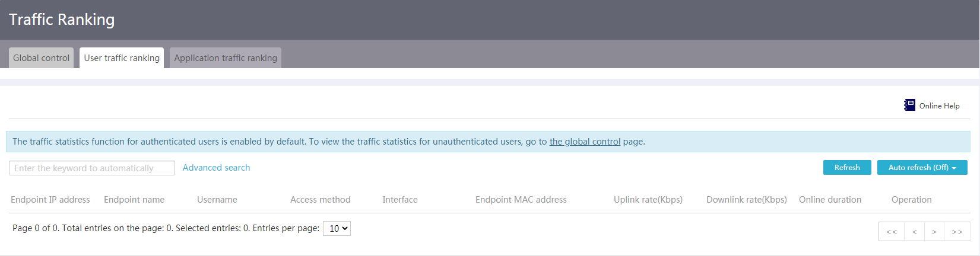Image resolution: width=980 pixels, height=256 pixels.
Task: Click the Endpoint MAC address column header
Action: coord(521,200)
